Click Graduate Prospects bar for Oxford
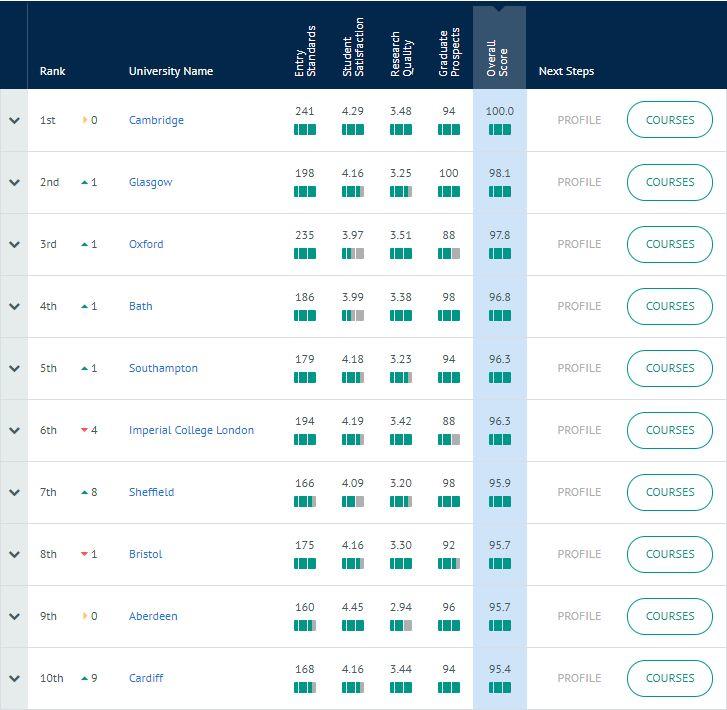The width and height of the screenshot is (727, 710). point(449,254)
